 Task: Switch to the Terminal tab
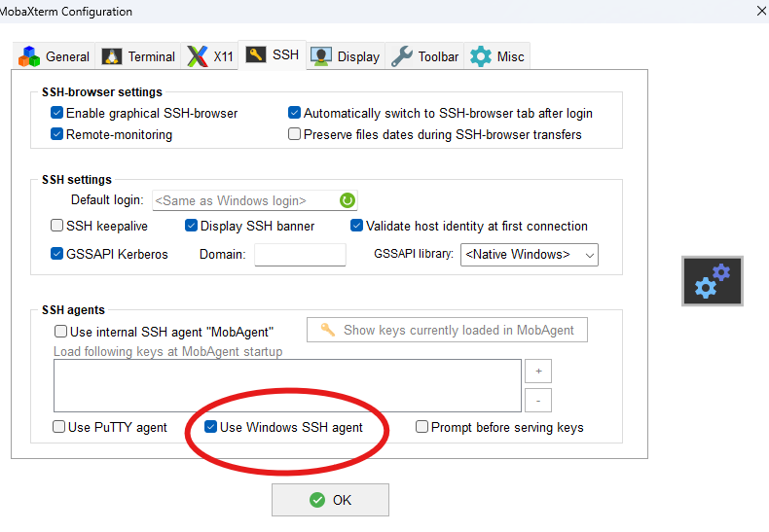(138, 56)
